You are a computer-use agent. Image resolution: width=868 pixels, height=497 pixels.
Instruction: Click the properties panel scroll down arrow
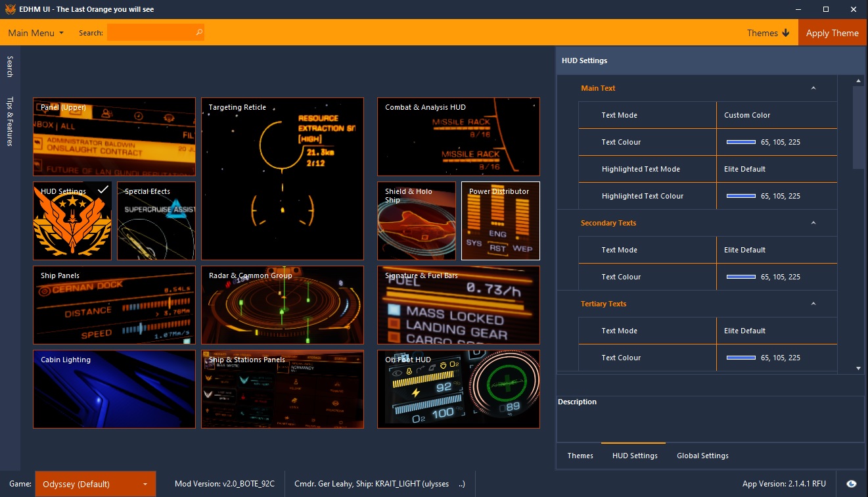(x=858, y=369)
